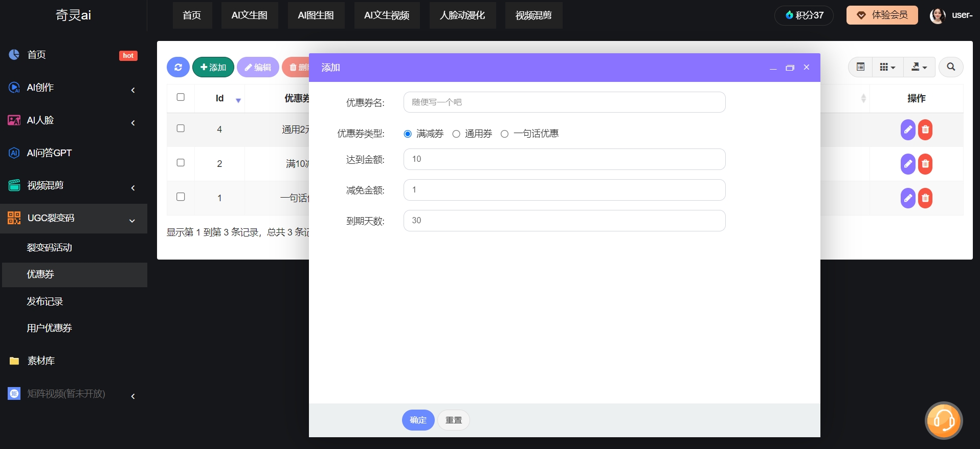980x449 pixels.
Task: Click the blue refresh icon button
Action: (x=178, y=67)
